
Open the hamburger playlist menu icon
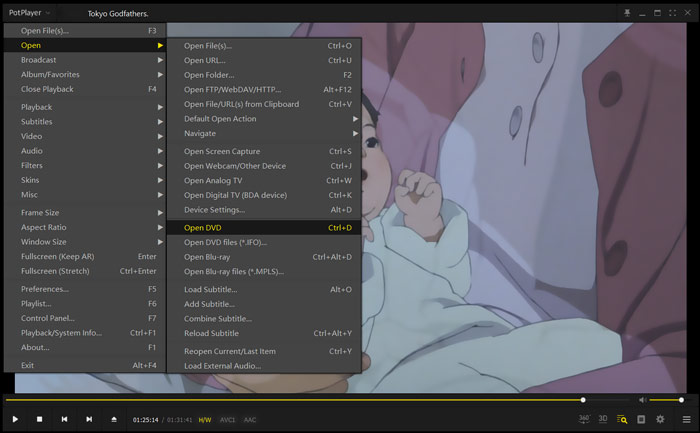[x=687, y=419]
